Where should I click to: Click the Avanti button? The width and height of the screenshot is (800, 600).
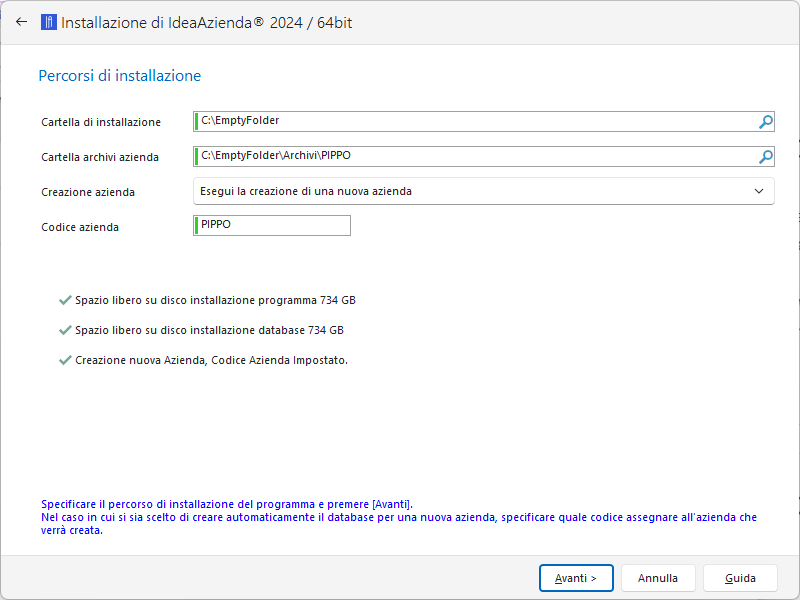[x=576, y=578]
